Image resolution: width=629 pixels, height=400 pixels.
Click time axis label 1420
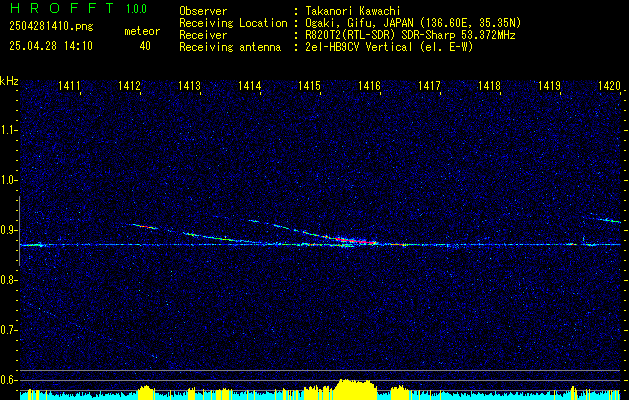tap(609, 85)
